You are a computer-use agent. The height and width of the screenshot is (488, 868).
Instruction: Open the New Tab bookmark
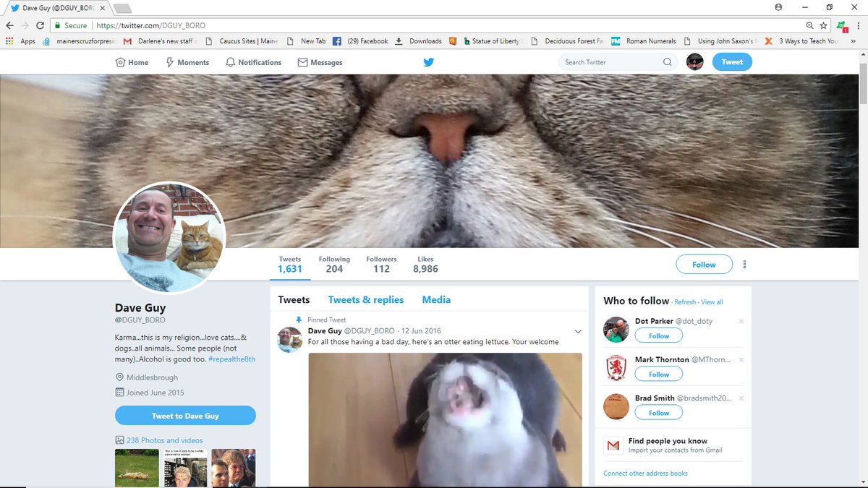[x=307, y=41]
